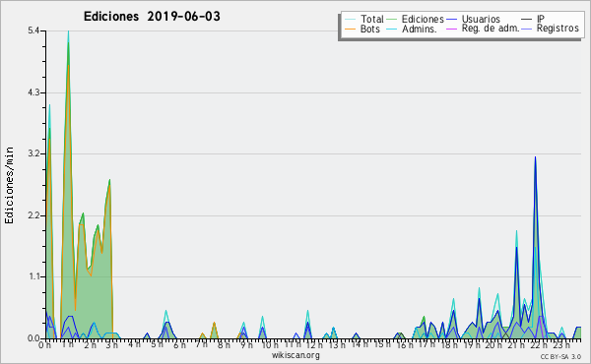Click the 6 h x-axis label

coord(179,344)
